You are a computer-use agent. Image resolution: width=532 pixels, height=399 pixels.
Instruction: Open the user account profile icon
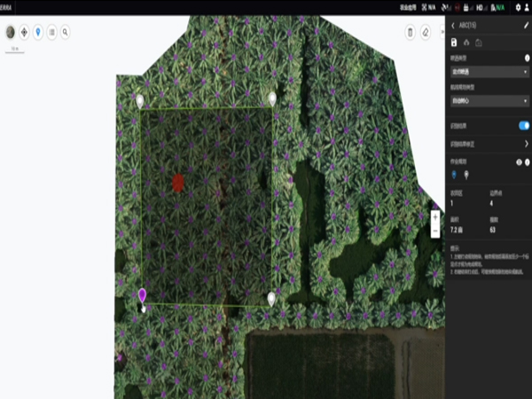point(527,7)
